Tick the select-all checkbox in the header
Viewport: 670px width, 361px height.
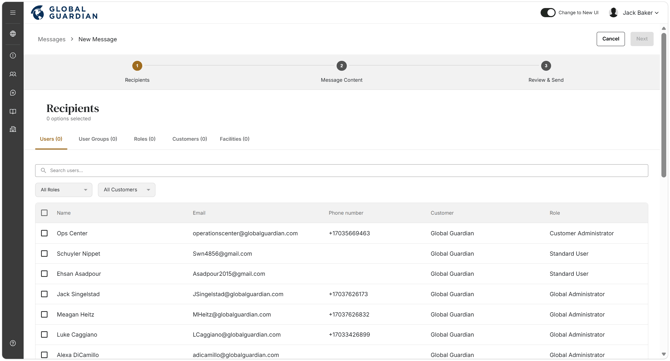[x=44, y=213]
